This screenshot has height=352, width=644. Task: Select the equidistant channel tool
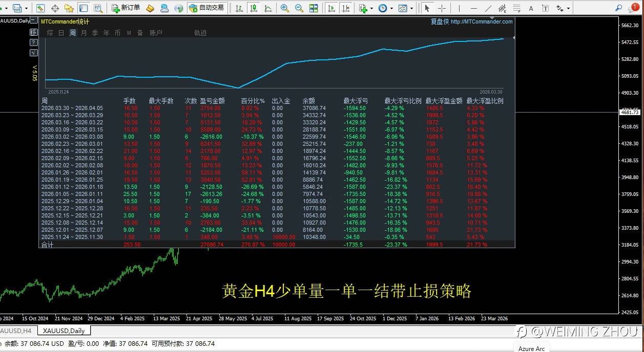click(x=502, y=8)
